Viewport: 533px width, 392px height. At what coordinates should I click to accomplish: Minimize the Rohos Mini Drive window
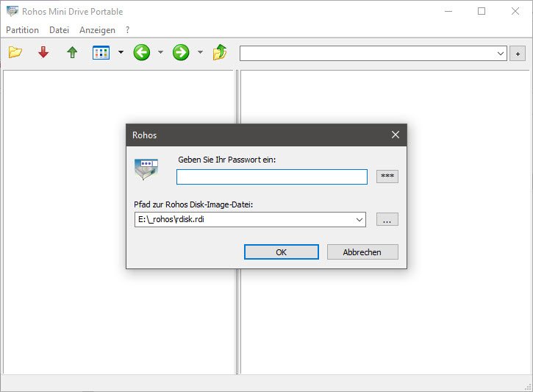[x=448, y=11]
